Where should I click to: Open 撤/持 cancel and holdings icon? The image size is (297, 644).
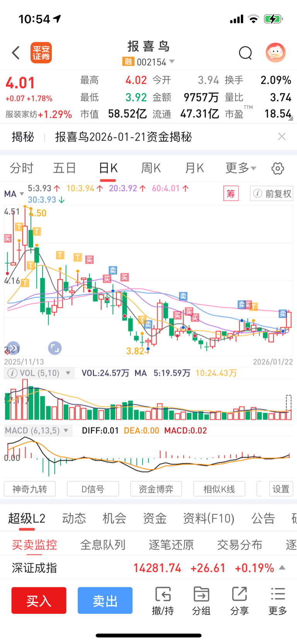tap(163, 601)
